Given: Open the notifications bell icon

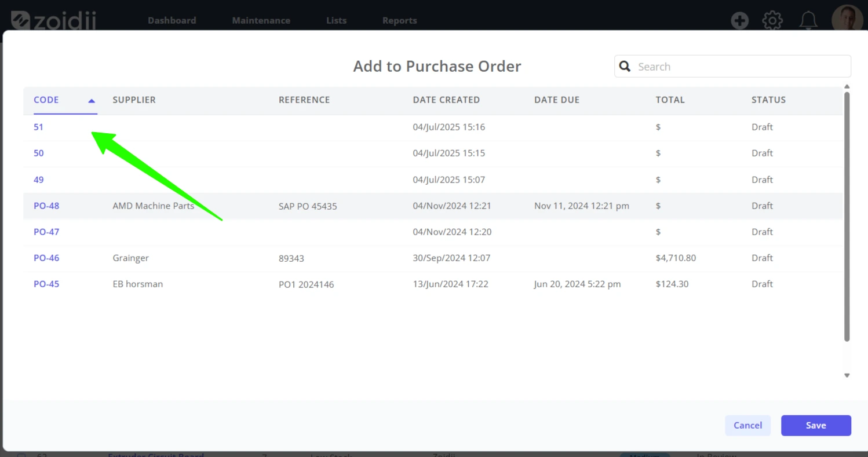Looking at the screenshot, I should [x=808, y=21].
